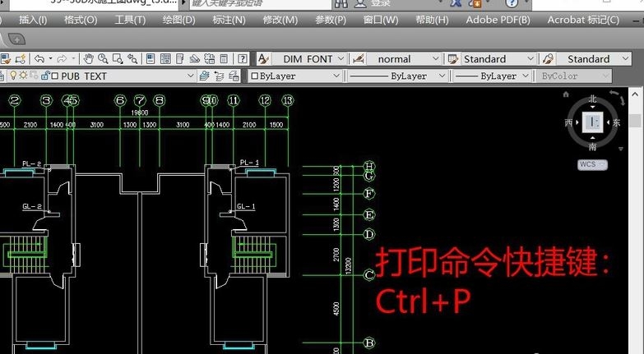Open the Multileader Style manager icon

tap(548, 59)
